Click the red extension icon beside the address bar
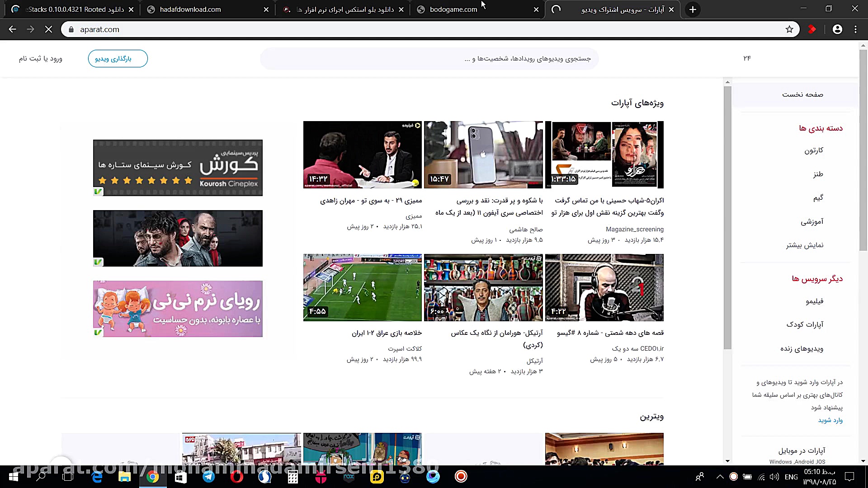Screen dimensions: 868x488 coord(812,29)
